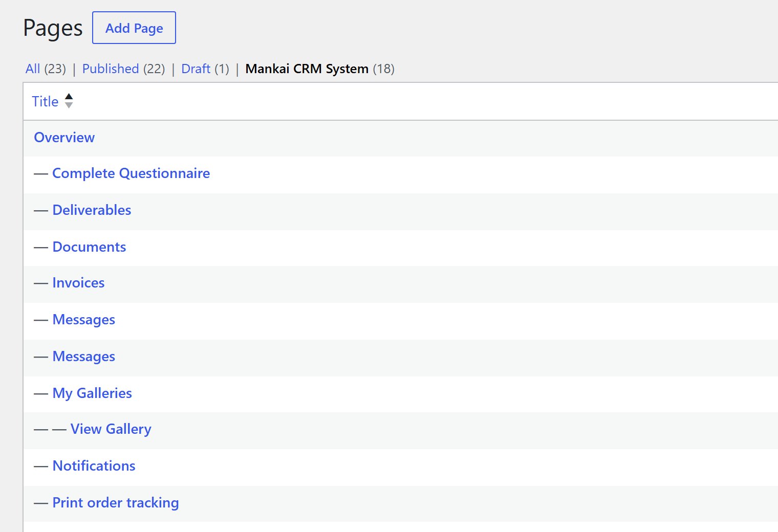Filter pages by Published (22)
Image resolution: width=778 pixels, height=532 pixels.
click(x=123, y=69)
